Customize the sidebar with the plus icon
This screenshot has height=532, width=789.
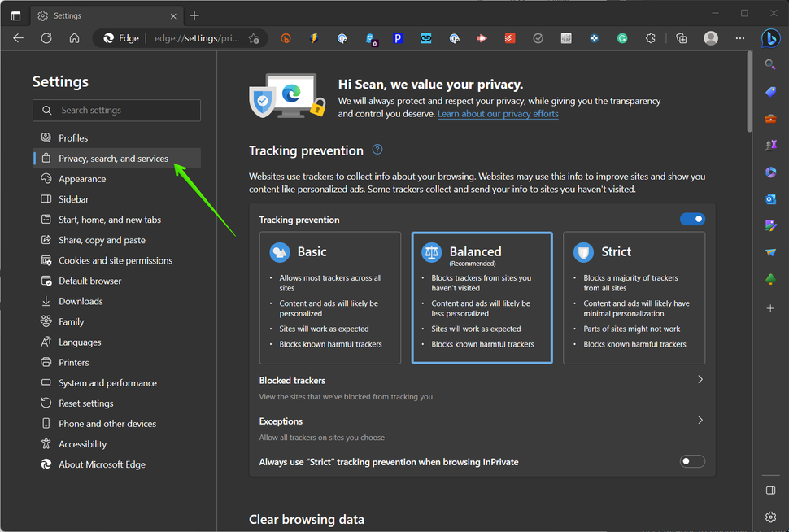[770, 309]
